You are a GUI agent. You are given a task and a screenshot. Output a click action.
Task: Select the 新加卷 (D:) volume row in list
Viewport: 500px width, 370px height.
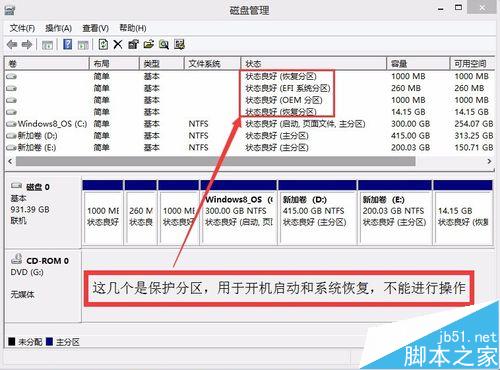point(249,136)
